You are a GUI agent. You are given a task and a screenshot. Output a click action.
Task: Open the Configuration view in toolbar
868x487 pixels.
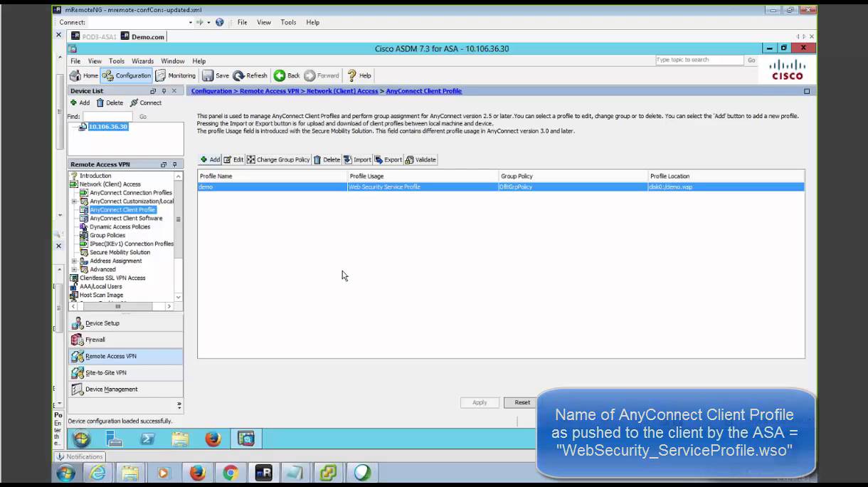pos(127,75)
